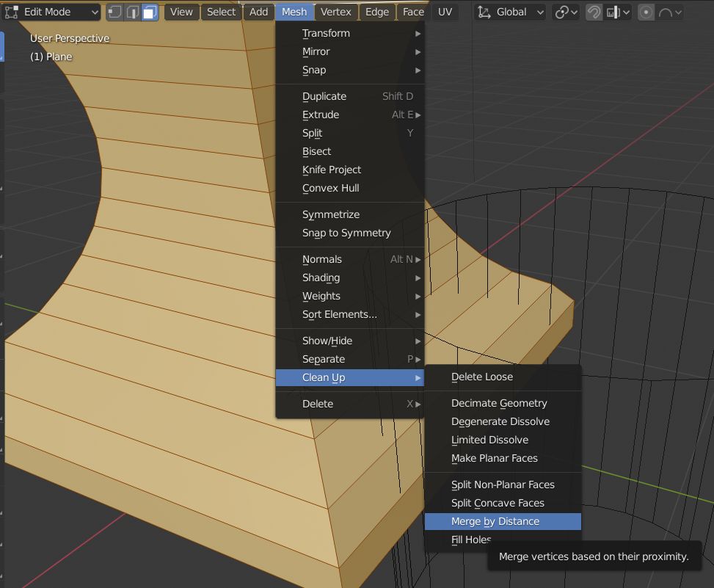The image size is (714, 588).
Task: Choose Decimate Geometry
Action: tap(503, 404)
